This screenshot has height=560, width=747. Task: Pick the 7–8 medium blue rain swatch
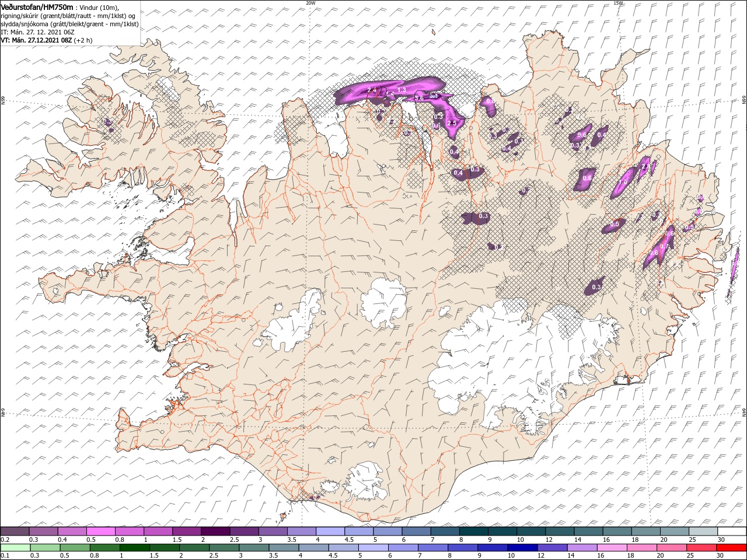432,548
